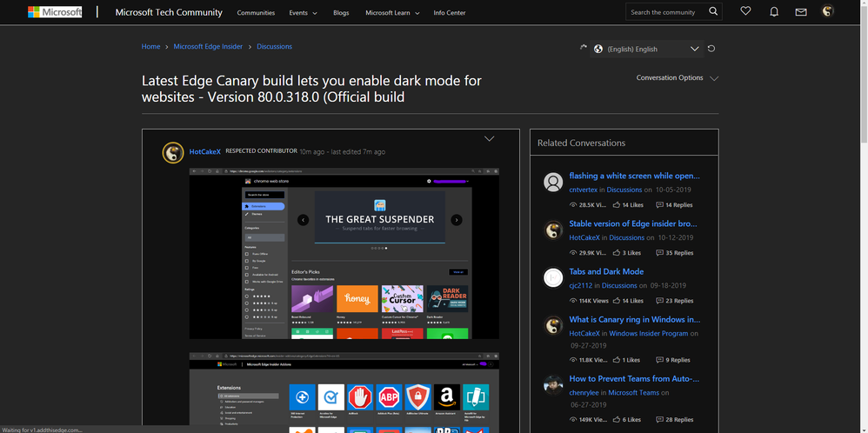Click the Search the community field
The height and width of the screenshot is (433, 868).
click(x=666, y=12)
